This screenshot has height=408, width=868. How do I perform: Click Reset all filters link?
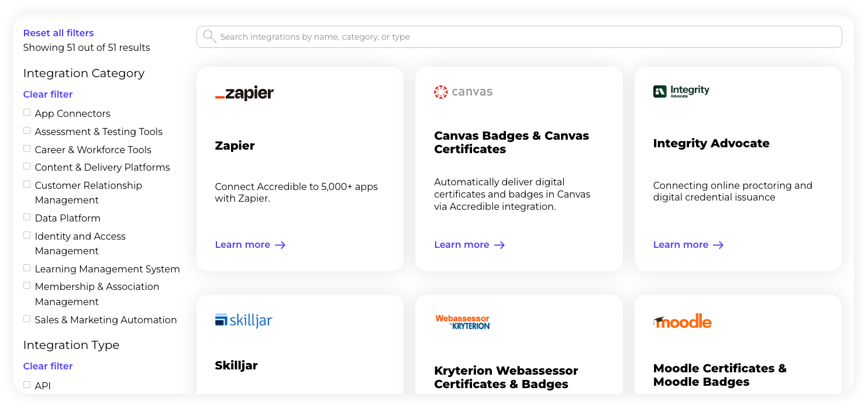point(58,33)
